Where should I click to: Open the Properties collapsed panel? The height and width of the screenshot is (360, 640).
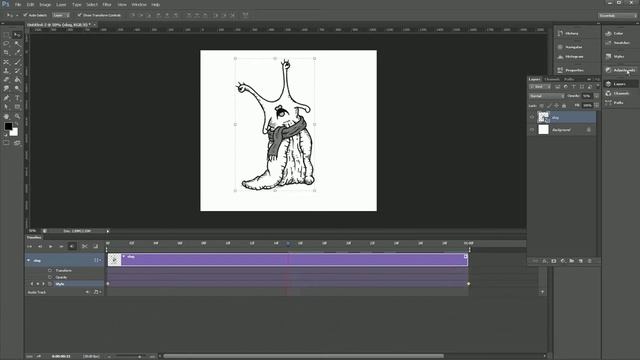570,70
